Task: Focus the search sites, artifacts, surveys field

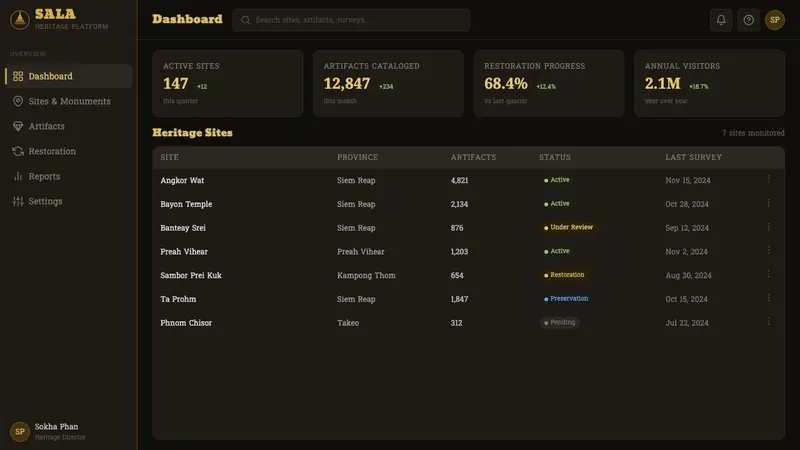Action: click(351, 20)
